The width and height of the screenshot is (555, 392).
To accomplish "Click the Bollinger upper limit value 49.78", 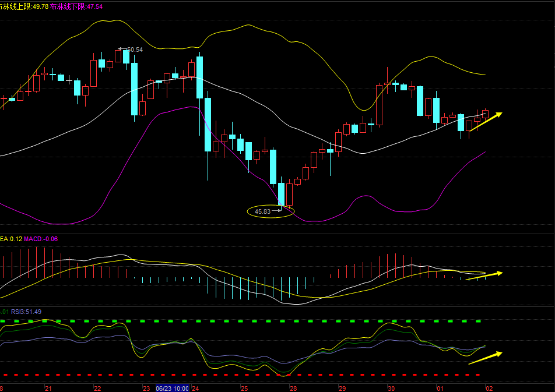I will [x=41, y=6].
